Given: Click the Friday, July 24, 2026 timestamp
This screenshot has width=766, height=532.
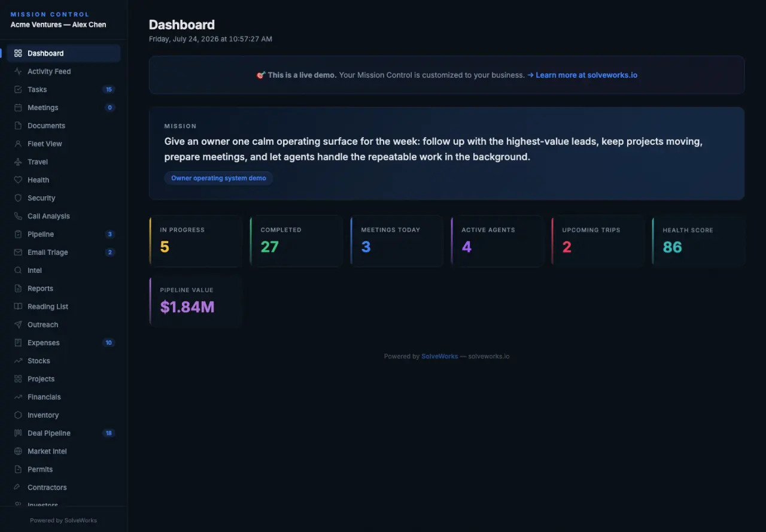Looking at the screenshot, I should (211, 39).
